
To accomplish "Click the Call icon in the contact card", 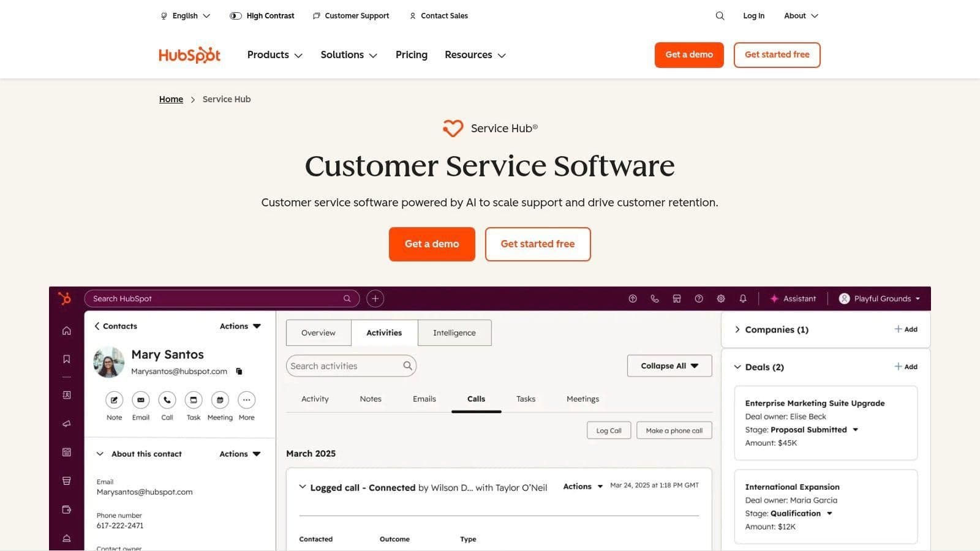I will coord(167,400).
